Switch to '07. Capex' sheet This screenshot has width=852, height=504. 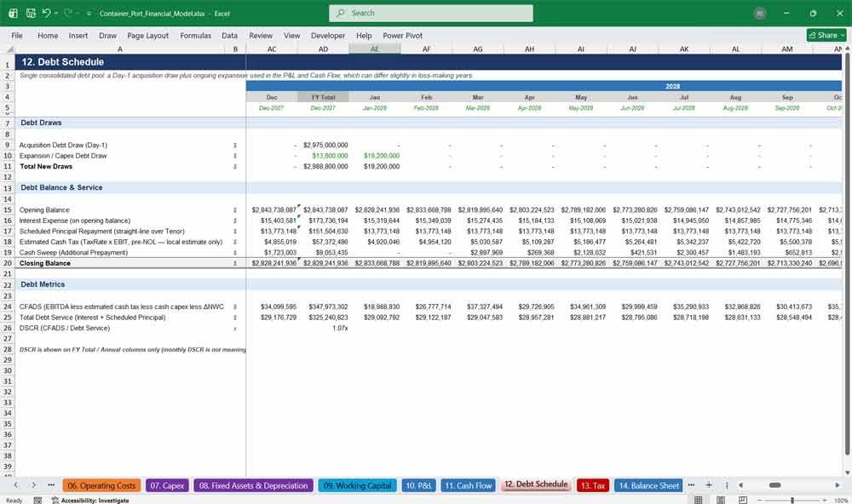[167, 485]
